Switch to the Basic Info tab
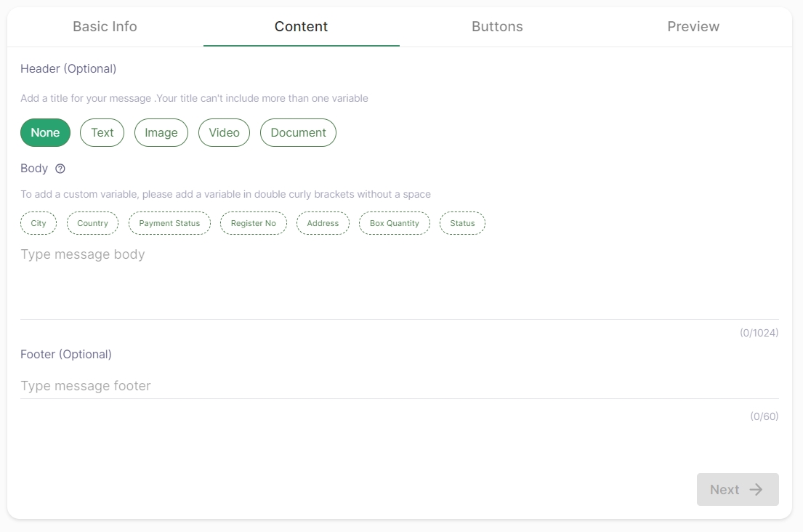Viewport: 803px width, 532px height. pyautogui.click(x=105, y=27)
